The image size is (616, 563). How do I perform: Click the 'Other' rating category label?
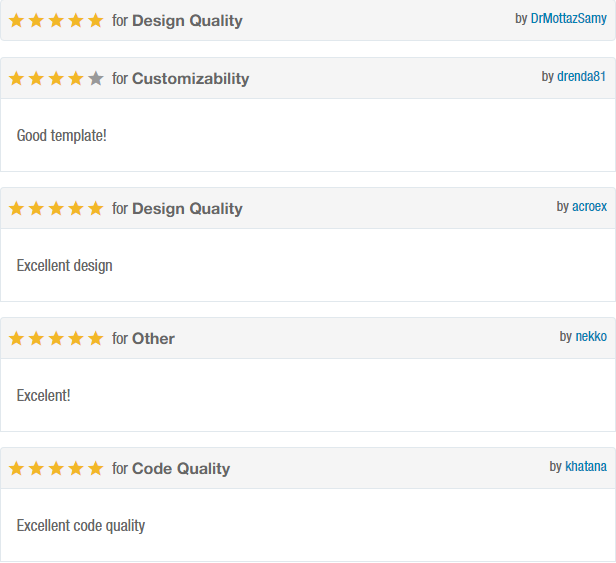153,338
